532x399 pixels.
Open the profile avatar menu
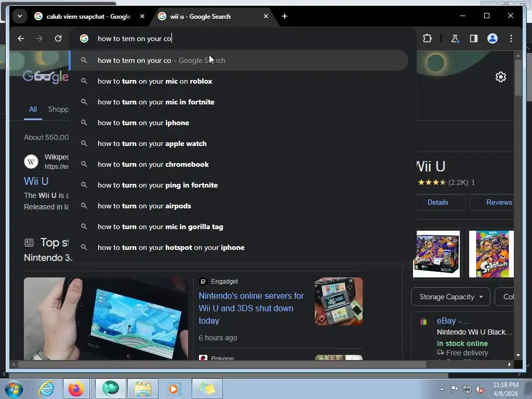click(493, 38)
